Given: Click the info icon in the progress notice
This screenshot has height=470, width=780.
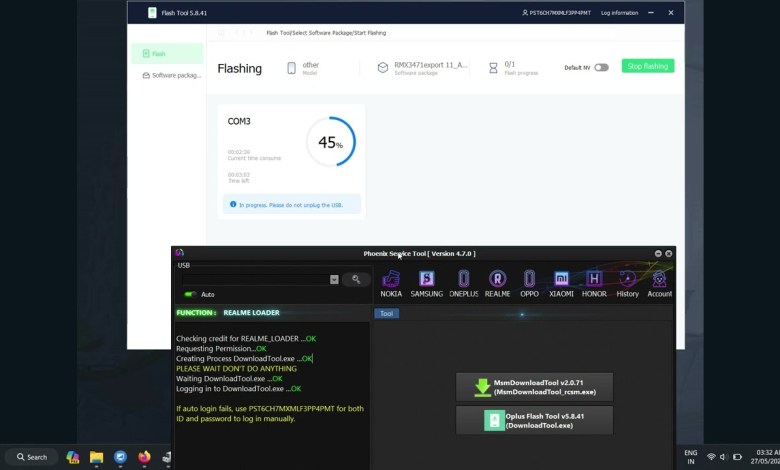Looking at the screenshot, I should [233, 204].
